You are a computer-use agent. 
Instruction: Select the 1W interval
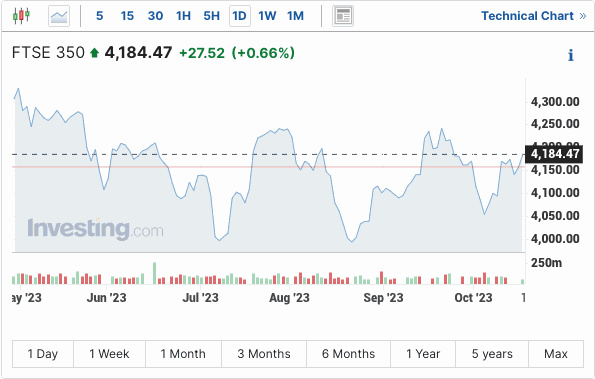click(x=267, y=16)
